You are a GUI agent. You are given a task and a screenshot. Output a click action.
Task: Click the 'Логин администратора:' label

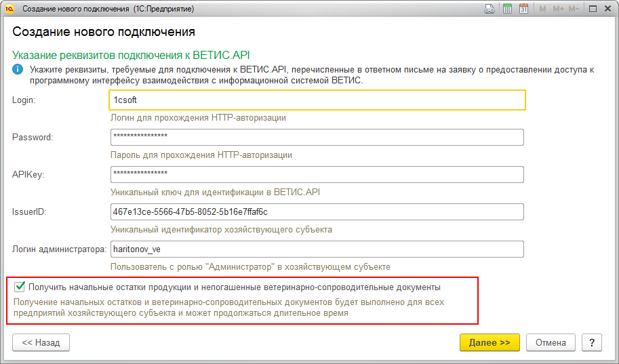(x=60, y=249)
